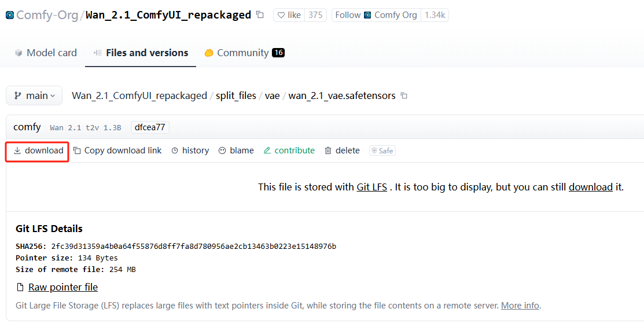Screen dimensions: 644x327
Task: Open the Raw pointer file link
Action: [62, 287]
